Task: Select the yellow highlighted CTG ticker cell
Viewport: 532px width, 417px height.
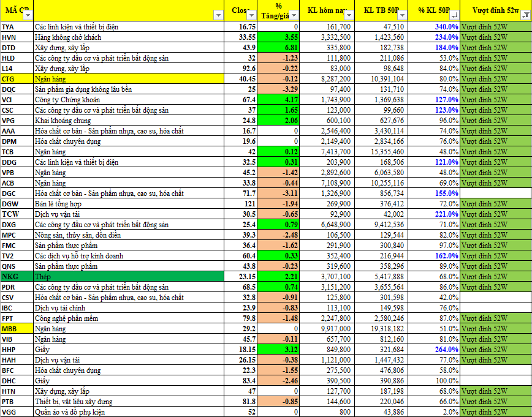Action: [17, 79]
